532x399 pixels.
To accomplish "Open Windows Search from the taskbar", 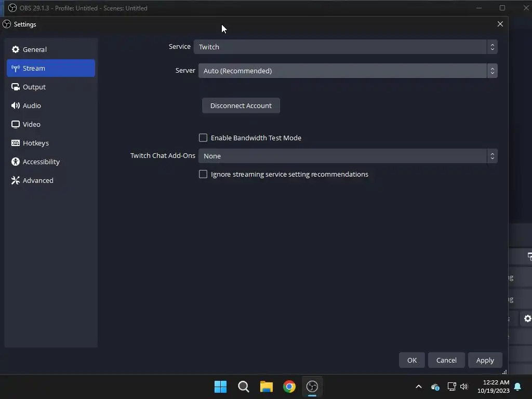I will tap(243, 387).
